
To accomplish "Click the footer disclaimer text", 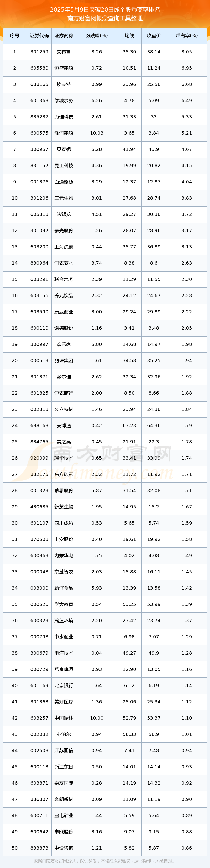I will pyautogui.click(x=105, y=861).
